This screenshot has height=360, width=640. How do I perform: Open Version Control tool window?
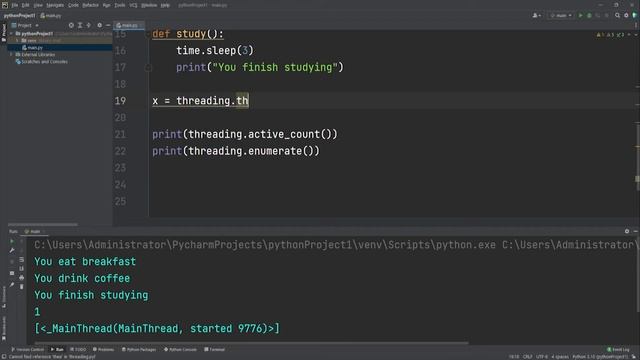[x=27, y=349]
